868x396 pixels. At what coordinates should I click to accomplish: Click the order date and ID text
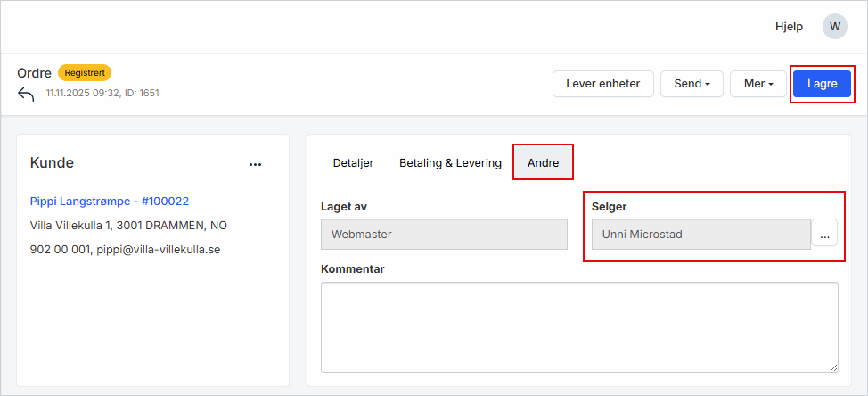[x=102, y=93]
